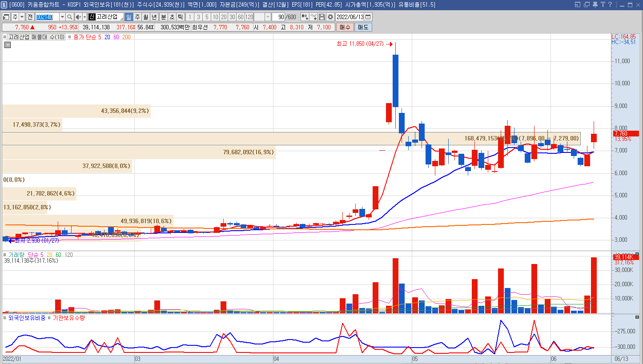This screenshot has height=364, width=643.
Task: Click the grid table icon below indicator label
Action: click(x=8, y=45)
